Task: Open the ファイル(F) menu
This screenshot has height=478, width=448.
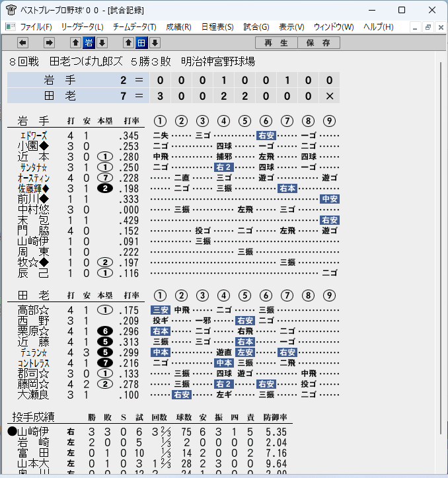Action: click(x=36, y=27)
